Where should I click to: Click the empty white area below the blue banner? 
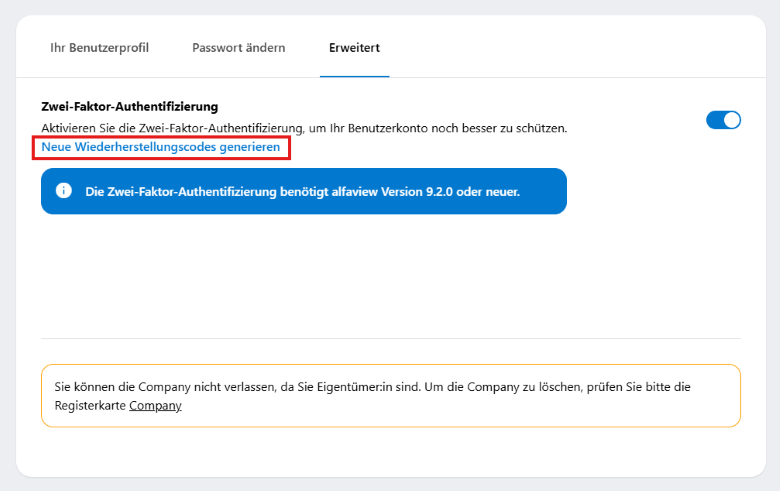click(390, 275)
